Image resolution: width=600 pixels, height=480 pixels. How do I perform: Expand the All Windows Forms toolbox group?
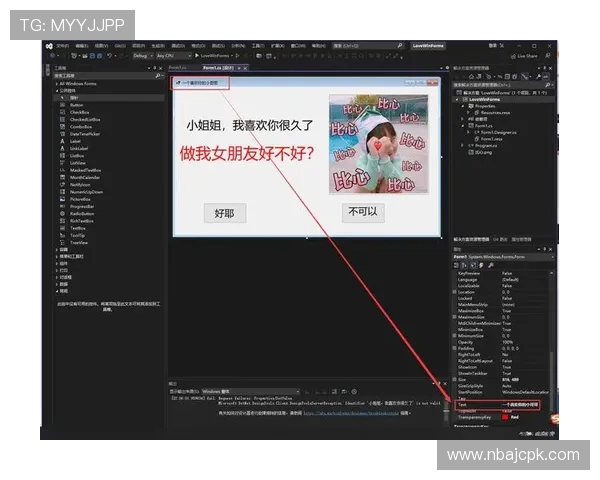(57, 83)
